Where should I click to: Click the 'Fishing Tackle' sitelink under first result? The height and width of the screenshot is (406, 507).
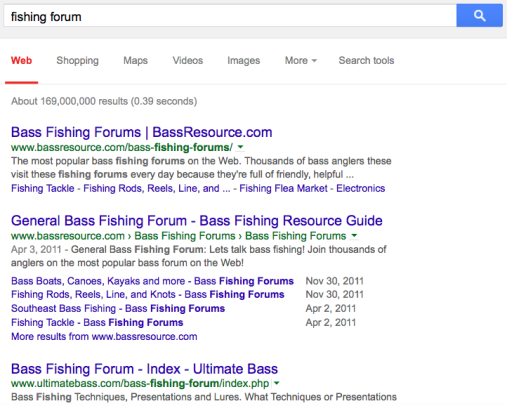[43, 188]
